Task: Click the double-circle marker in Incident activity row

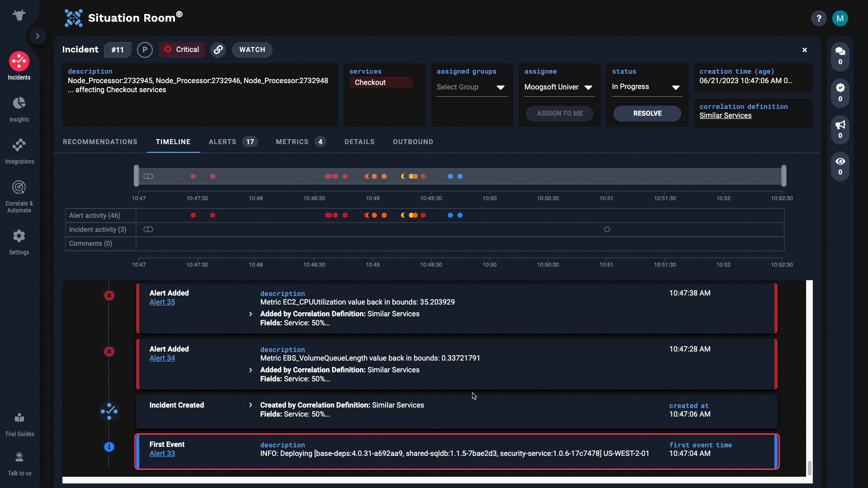Action: click(x=148, y=230)
